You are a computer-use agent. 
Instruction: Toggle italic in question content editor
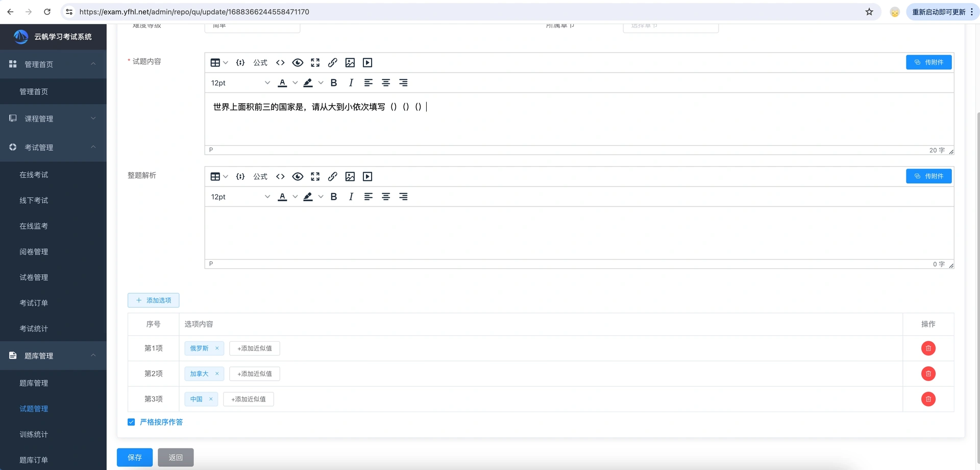[351, 82]
